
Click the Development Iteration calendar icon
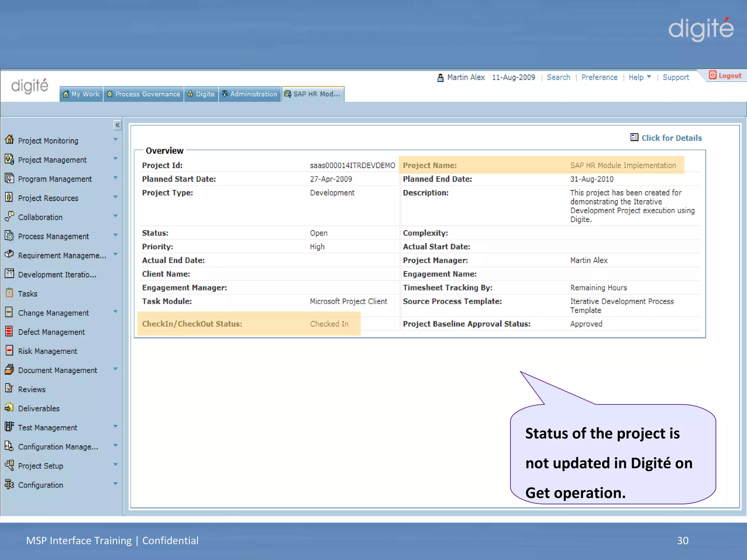[9, 273]
